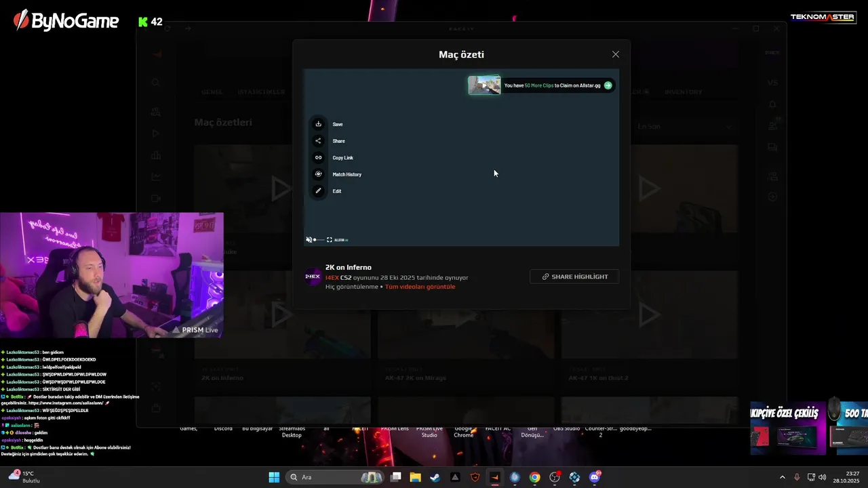Expand the hidden system tray icons chevron

[x=782, y=477]
